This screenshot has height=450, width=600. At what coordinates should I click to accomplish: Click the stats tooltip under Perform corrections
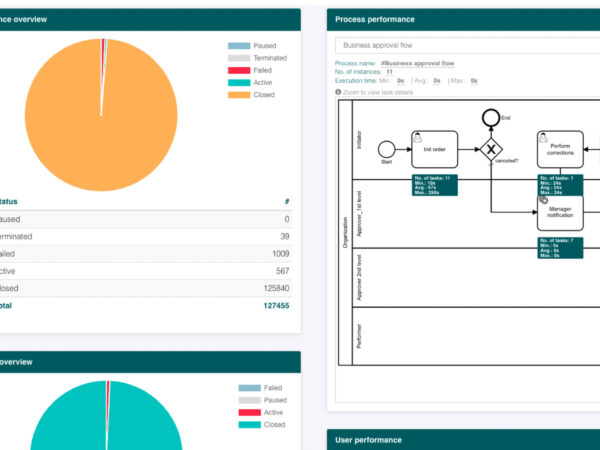[x=560, y=185]
